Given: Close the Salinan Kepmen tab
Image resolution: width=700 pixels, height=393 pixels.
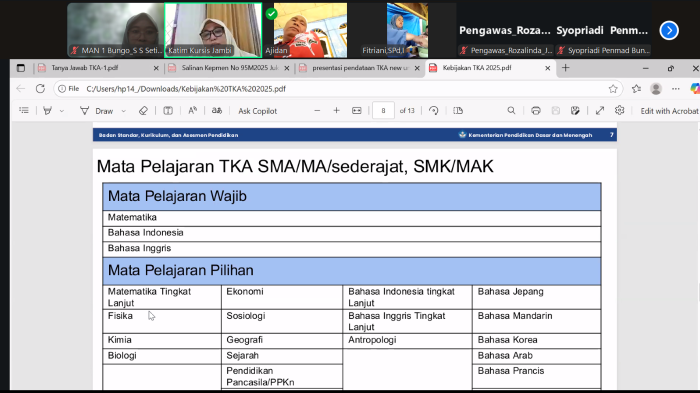Looking at the screenshot, I should pyautogui.click(x=287, y=68).
